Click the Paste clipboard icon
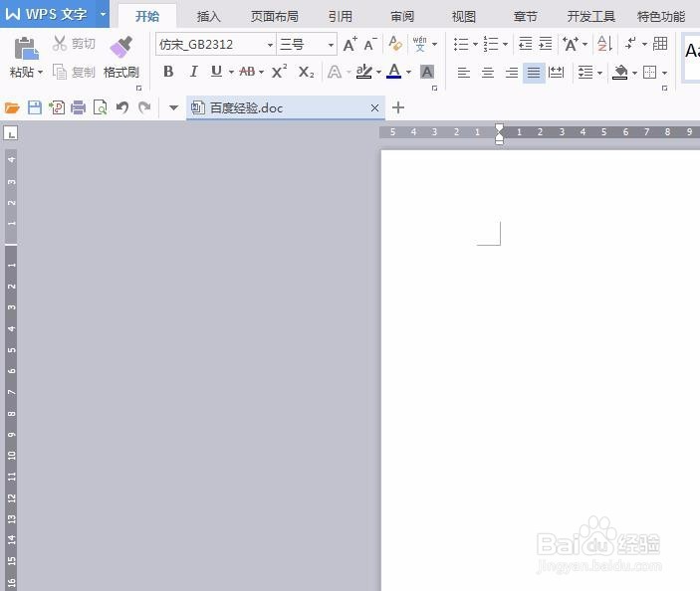Viewport: 700px width, 591px height. click(x=26, y=48)
